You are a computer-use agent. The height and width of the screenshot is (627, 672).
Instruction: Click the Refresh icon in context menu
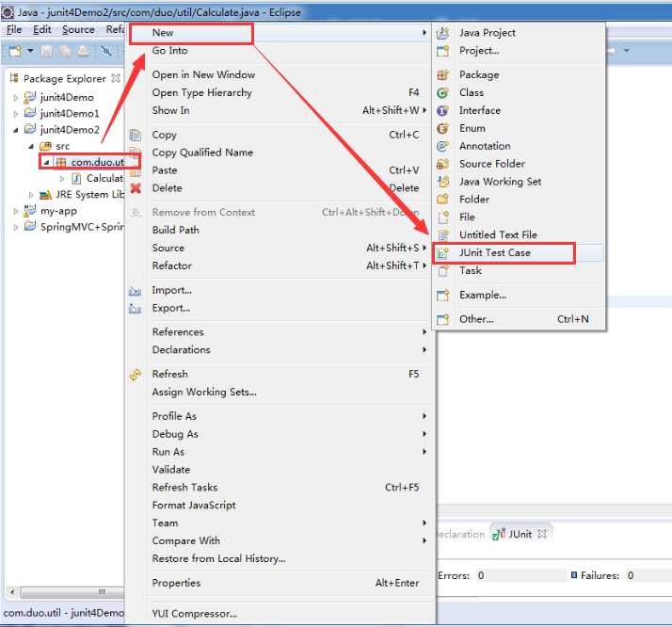pyautogui.click(x=136, y=375)
